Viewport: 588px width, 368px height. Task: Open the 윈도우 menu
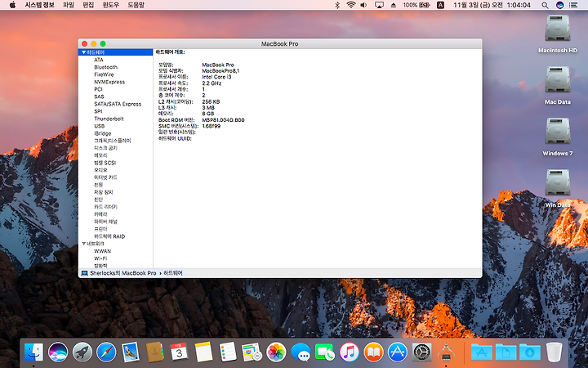tap(111, 5)
